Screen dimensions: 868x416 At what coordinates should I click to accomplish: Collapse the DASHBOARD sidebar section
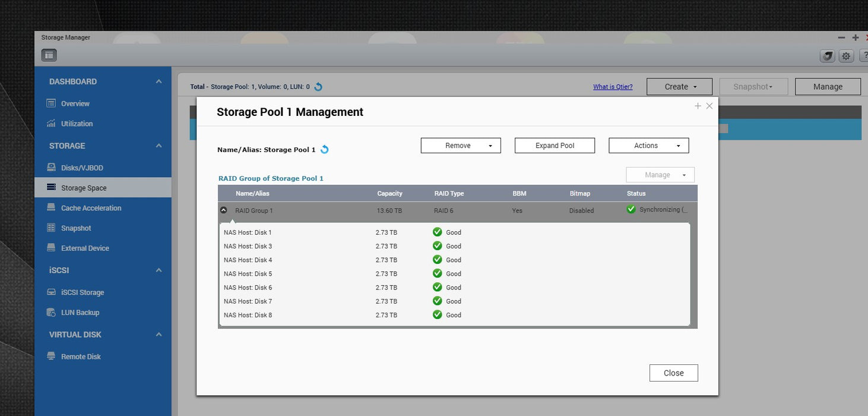(x=159, y=81)
